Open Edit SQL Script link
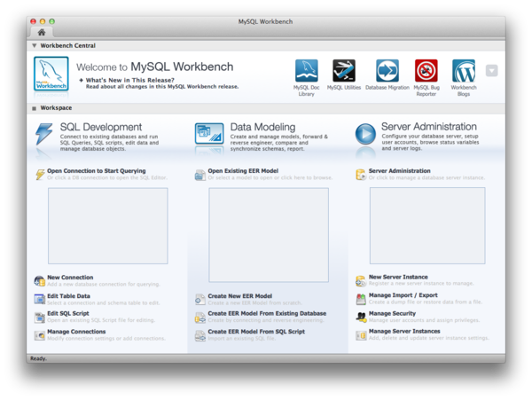This screenshot has width=532, height=400. click(68, 313)
